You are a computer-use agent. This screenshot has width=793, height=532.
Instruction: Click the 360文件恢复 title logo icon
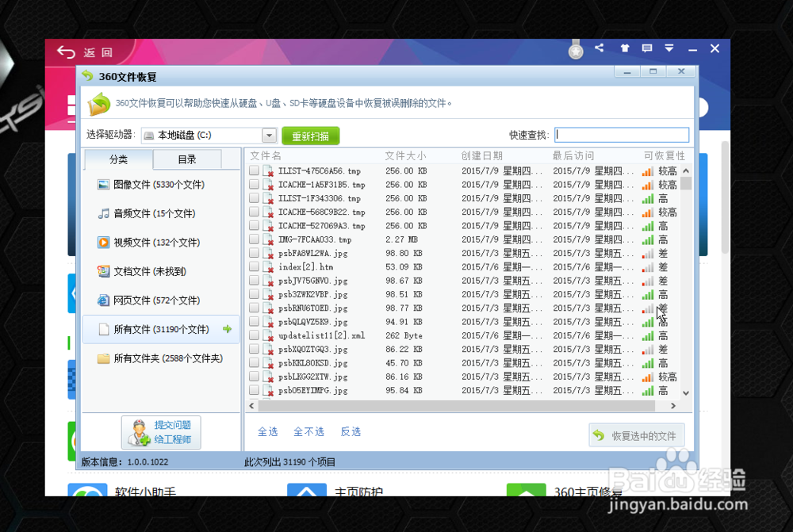pyautogui.click(x=88, y=76)
